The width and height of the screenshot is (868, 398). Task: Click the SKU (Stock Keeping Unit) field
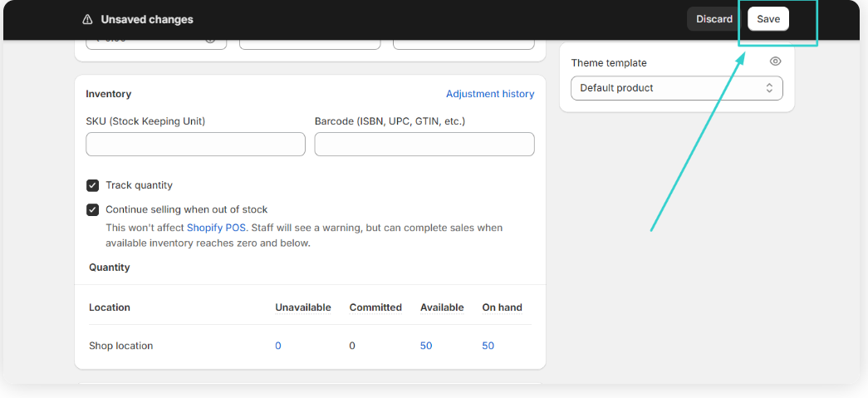pyautogui.click(x=195, y=144)
